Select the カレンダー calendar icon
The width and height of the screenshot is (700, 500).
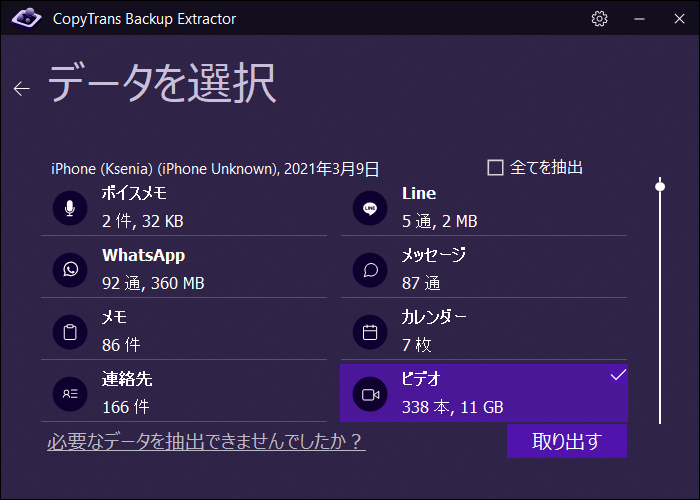pos(370,332)
